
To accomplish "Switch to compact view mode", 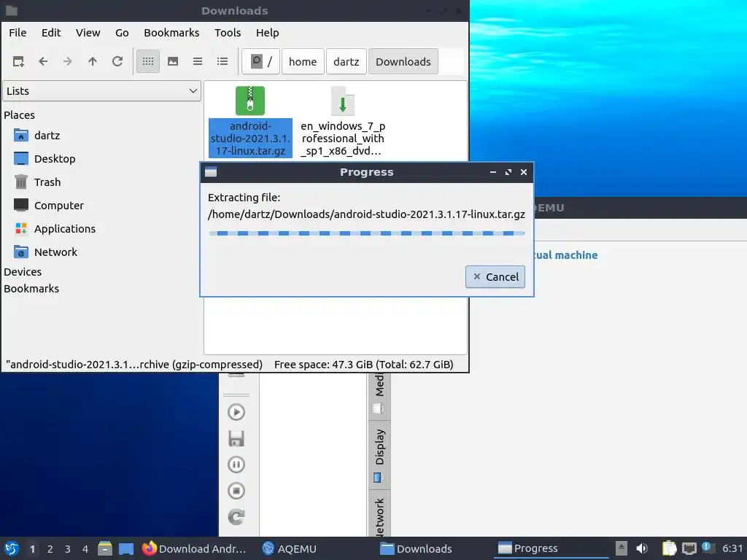I will [198, 61].
